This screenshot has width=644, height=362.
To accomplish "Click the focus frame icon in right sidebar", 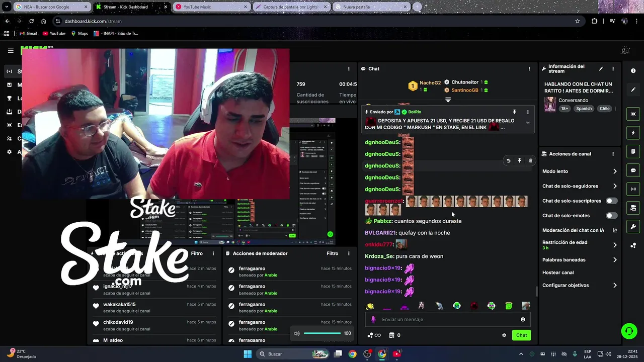I will (633, 114).
